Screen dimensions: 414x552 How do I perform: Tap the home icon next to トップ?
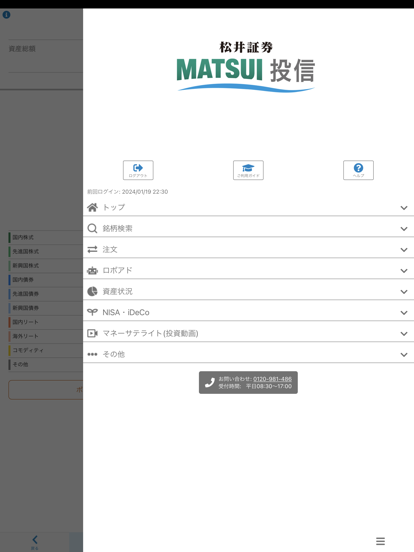click(92, 207)
